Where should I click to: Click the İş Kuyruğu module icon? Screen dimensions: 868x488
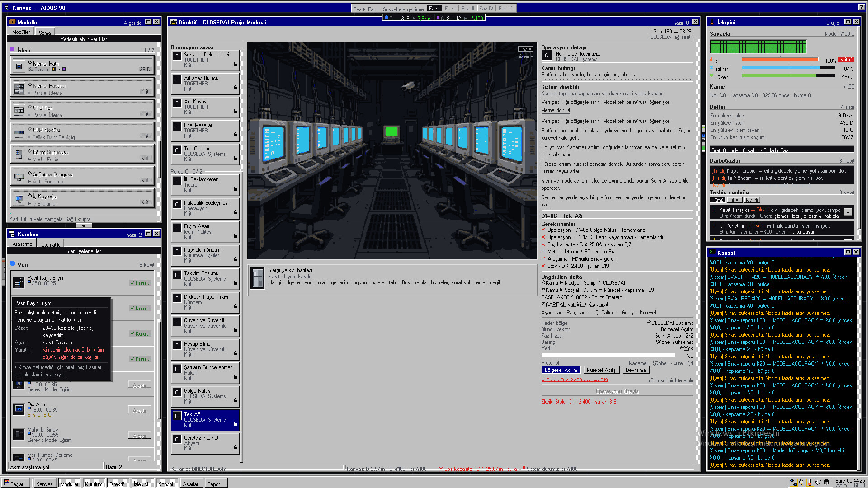pyautogui.click(x=19, y=199)
